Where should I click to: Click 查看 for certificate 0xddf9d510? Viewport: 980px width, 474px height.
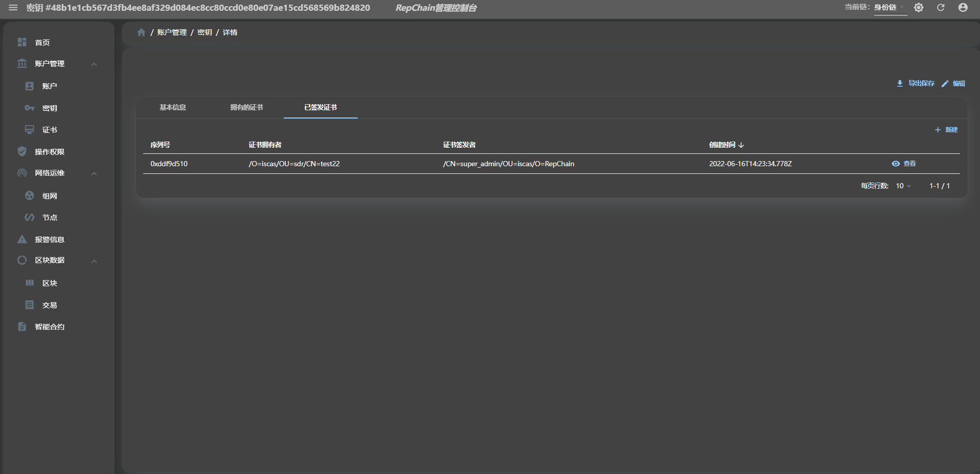click(x=904, y=164)
